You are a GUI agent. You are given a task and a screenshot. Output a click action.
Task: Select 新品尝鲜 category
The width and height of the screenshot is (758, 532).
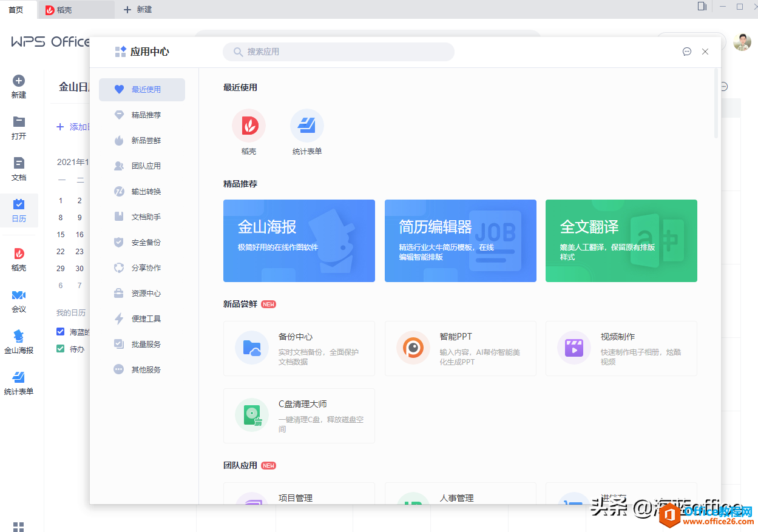142,140
